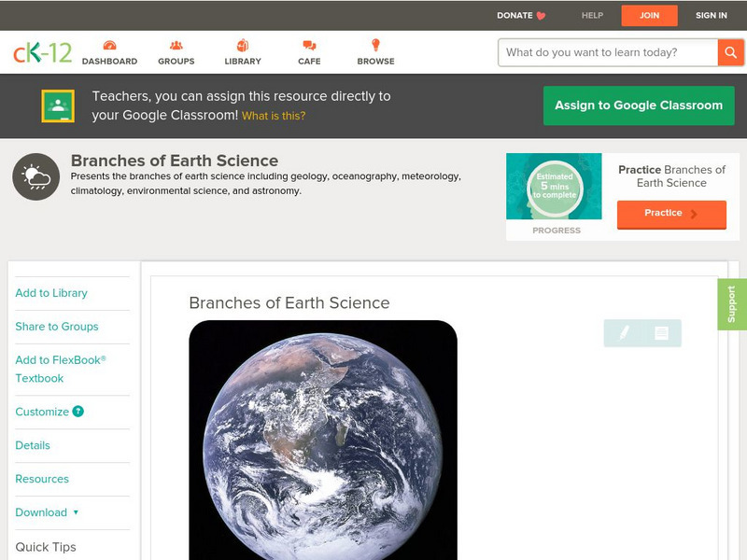Select the highlighter pen tool icon
This screenshot has height=560, width=747.
coord(624,332)
